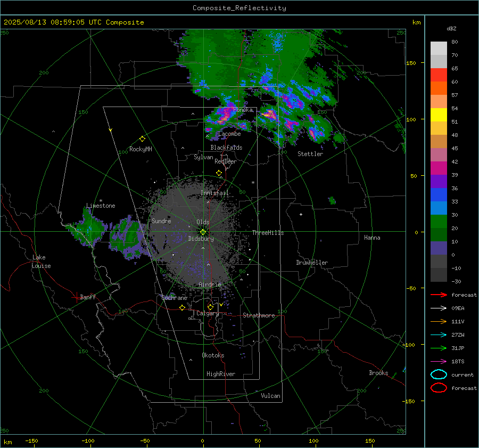Select the orange 111V arrow legend icon
Image resolution: width=479 pixels, height=448 pixels.
click(x=439, y=321)
